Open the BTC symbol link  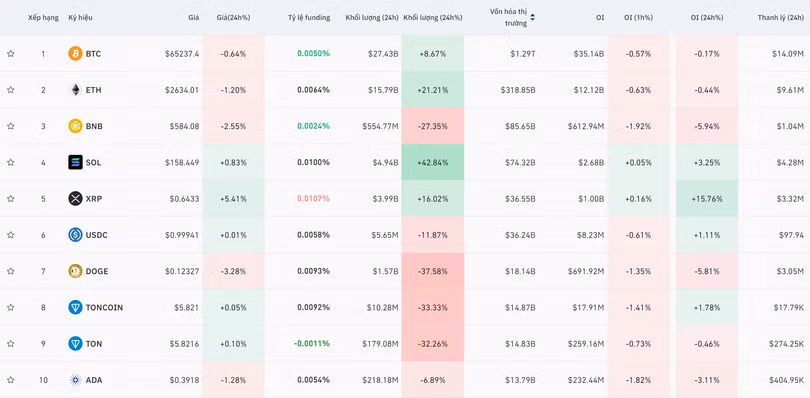(93, 54)
